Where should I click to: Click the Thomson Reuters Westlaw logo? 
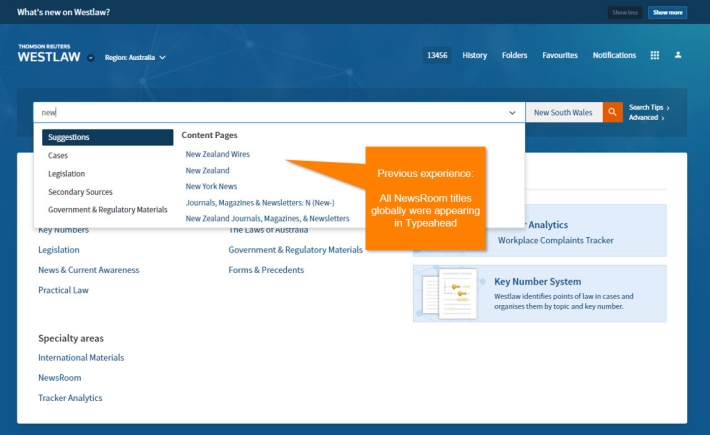point(49,53)
